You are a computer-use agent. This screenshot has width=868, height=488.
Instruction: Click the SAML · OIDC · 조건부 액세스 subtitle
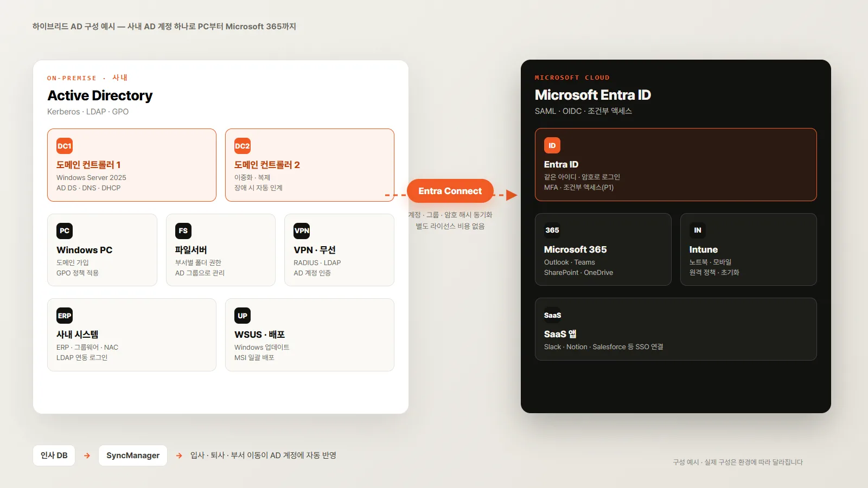[x=584, y=111]
